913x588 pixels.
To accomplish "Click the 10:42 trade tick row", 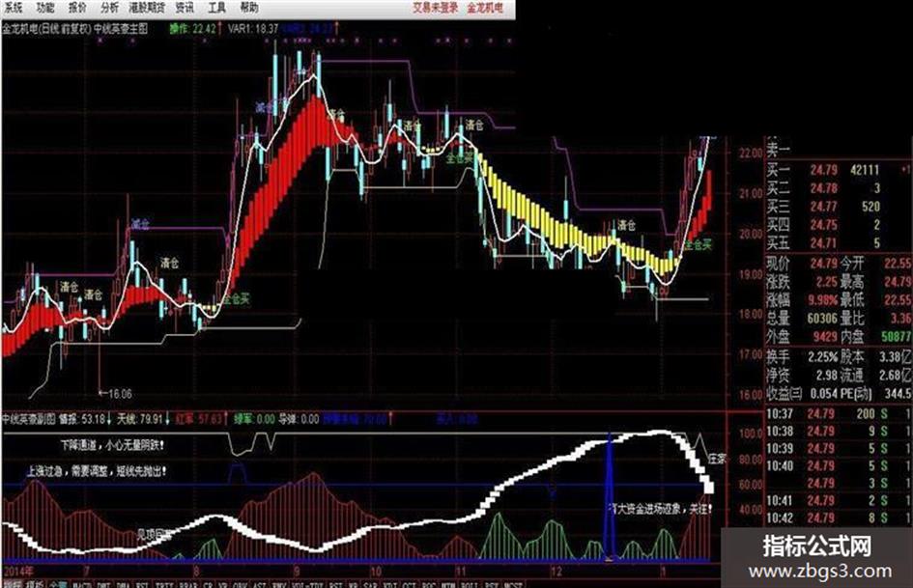I will (839, 518).
